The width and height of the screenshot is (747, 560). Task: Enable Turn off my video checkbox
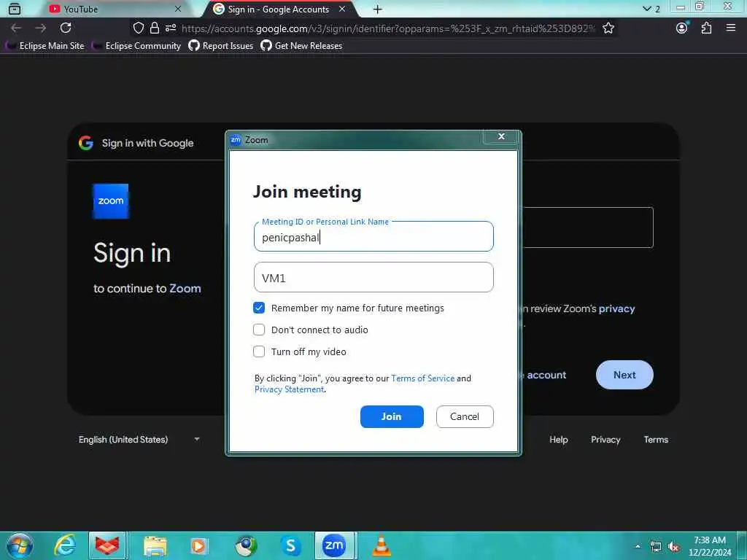point(259,351)
